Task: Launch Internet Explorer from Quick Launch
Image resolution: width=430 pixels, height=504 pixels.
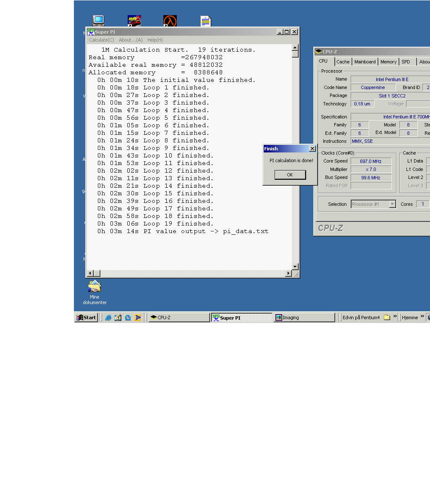Action: pyautogui.click(x=108, y=318)
